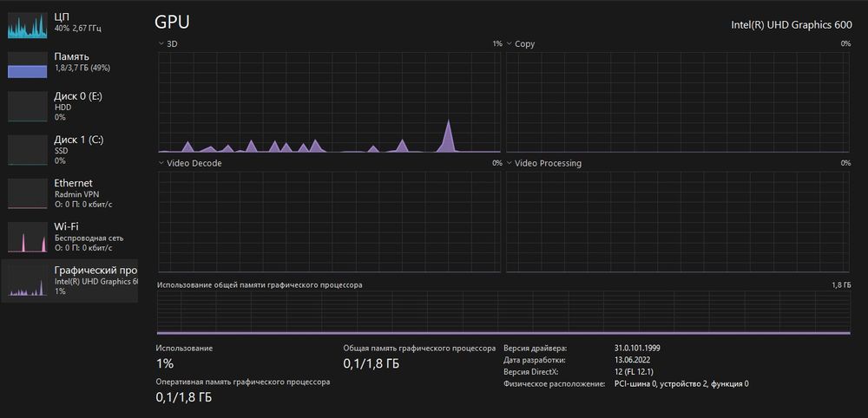
Task: Open the Copy engine dropdown chevron
Action: point(509,43)
